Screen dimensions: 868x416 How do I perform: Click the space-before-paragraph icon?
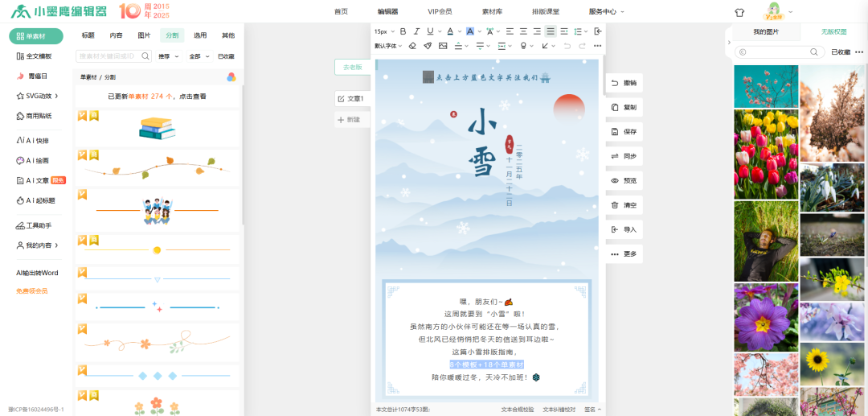[458, 46]
